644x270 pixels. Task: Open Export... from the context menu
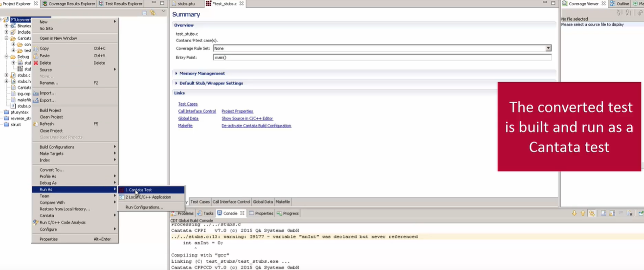tap(75, 100)
